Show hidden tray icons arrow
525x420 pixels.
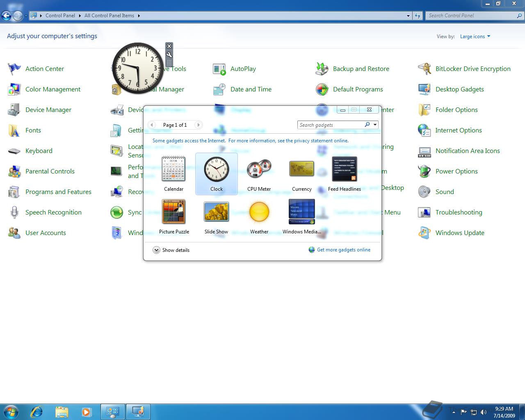click(x=454, y=412)
